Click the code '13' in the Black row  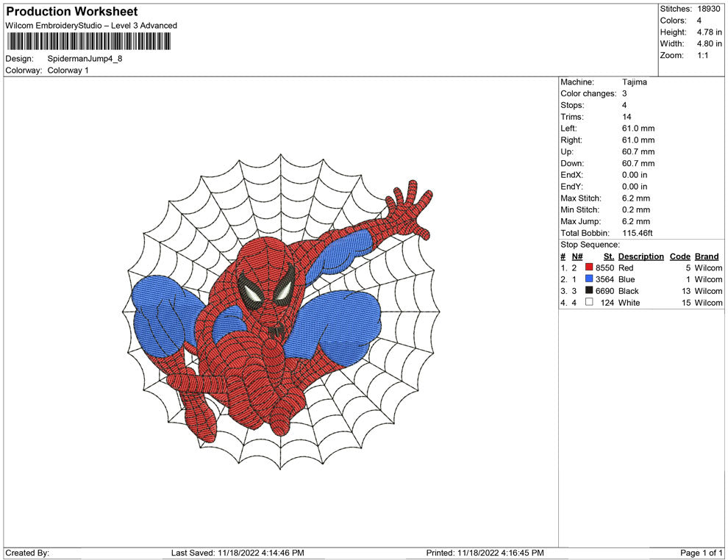pos(686,291)
